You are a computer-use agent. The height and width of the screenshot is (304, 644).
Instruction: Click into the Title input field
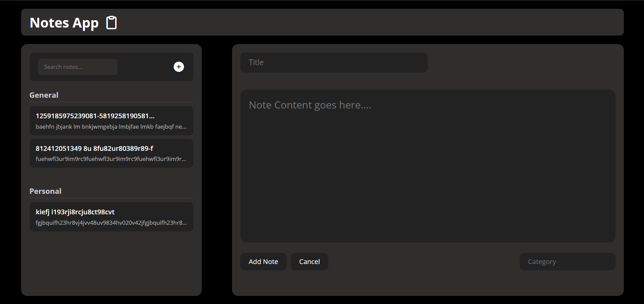(334, 62)
